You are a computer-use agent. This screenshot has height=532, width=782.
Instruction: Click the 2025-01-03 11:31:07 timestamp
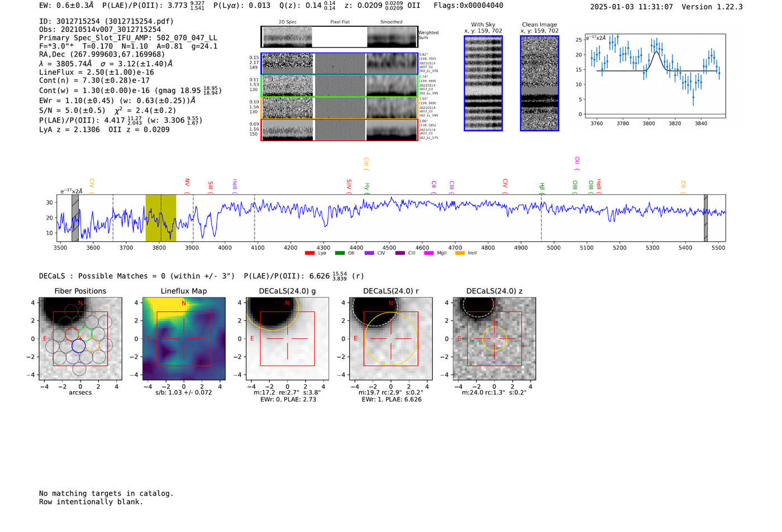tap(632, 7)
